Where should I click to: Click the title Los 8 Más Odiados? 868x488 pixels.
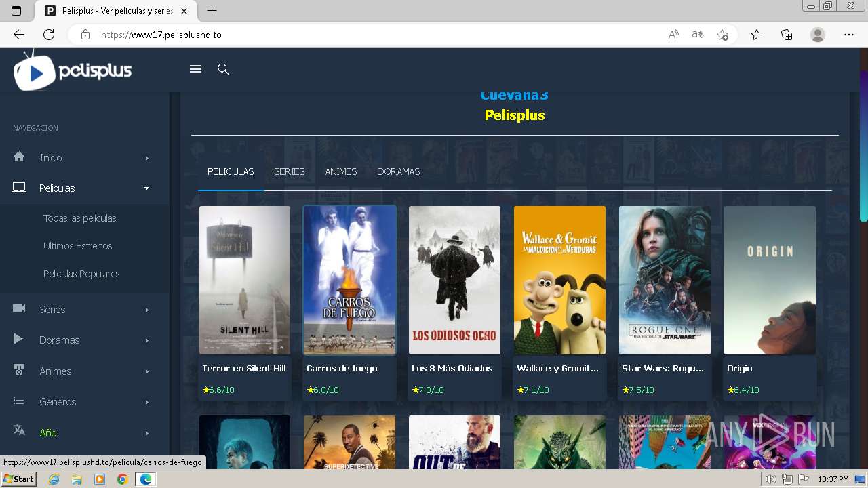pos(452,369)
